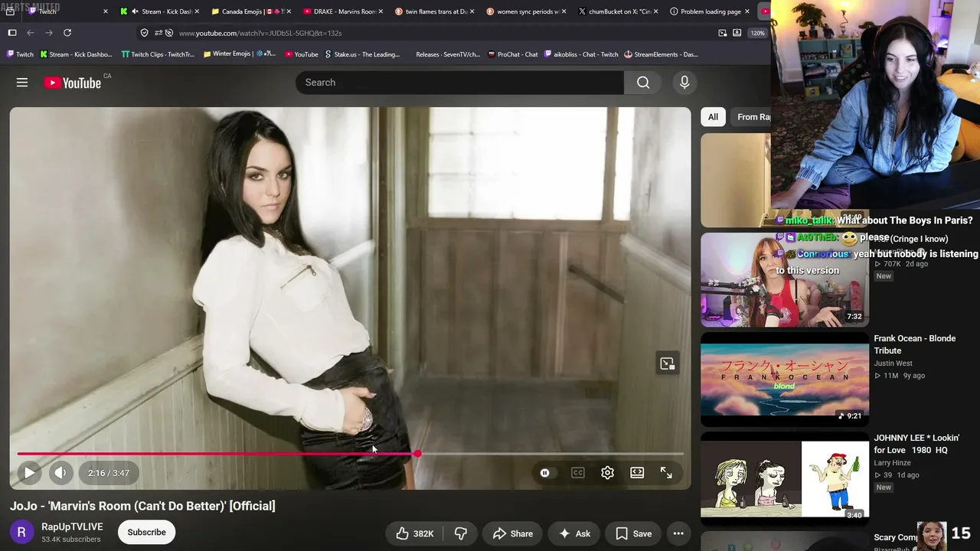
Task: Switch to theater mode
Action: coord(637,473)
